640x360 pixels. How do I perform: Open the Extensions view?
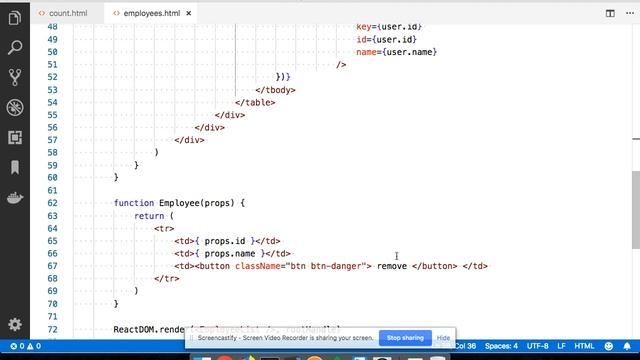point(15,138)
